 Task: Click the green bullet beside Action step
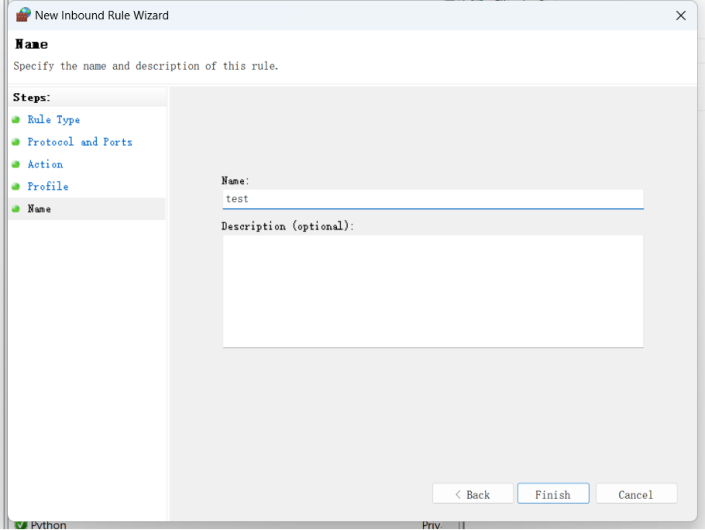pyautogui.click(x=16, y=164)
